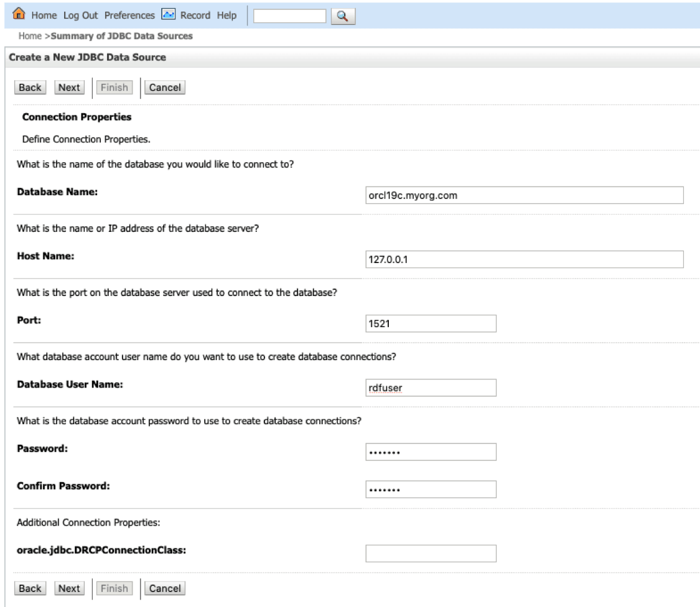Image resolution: width=700 pixels, height=607 pixels.
Task: Click the lower Cancel button
Action: (x=165, y=589)
